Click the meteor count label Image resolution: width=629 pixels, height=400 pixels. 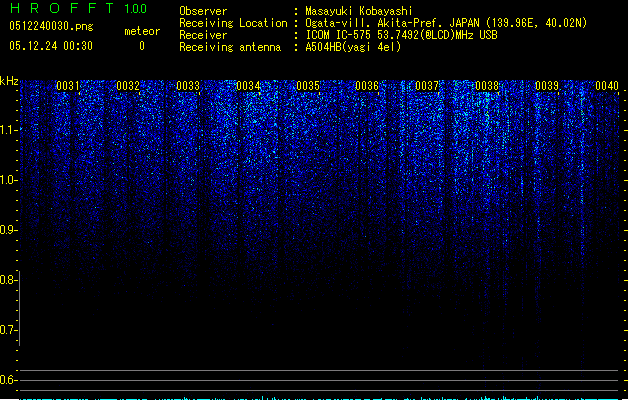click(142, 31)
